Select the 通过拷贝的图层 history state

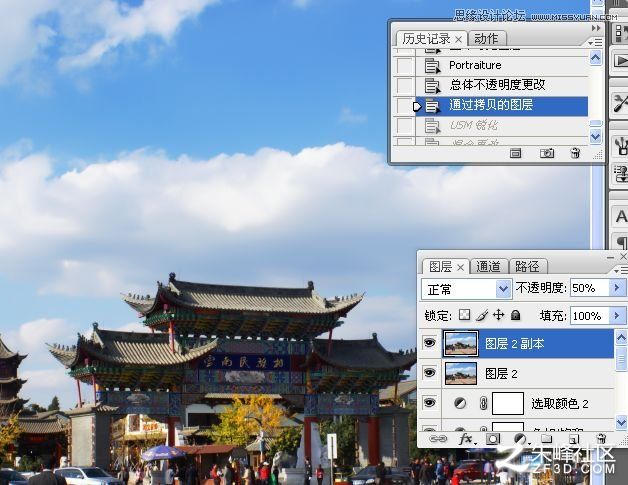pyautogui.click(x=502, y=105)
